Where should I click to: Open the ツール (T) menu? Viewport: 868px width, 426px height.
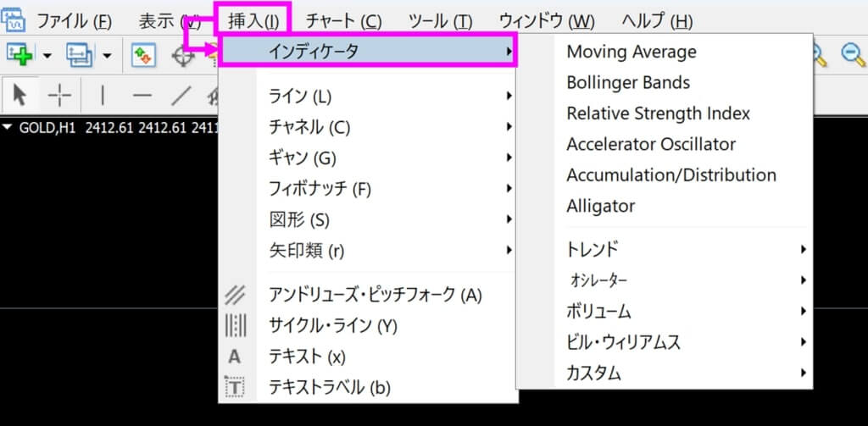(440, 21)
